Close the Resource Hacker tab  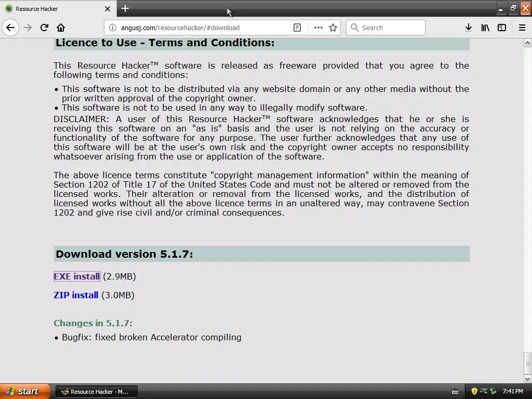pos(108,9)
